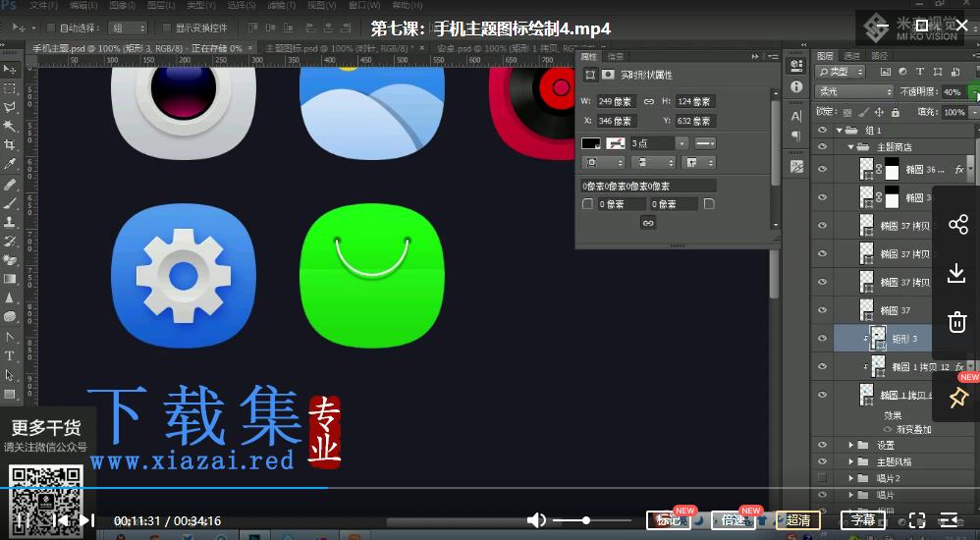Select the Magic Wand tool

[x=10, y=127]
